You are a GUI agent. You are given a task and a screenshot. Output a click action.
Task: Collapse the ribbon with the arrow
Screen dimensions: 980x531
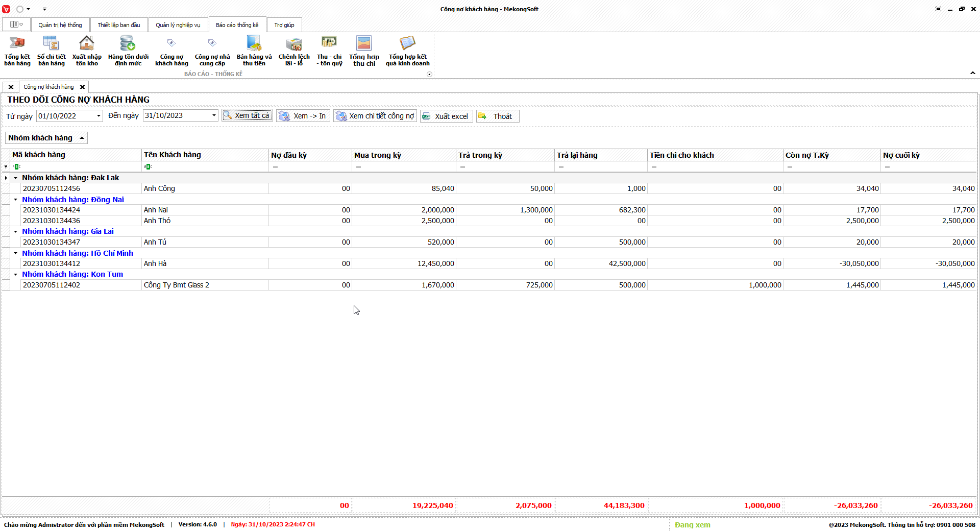pyautogui.click(x=972, y=74)
